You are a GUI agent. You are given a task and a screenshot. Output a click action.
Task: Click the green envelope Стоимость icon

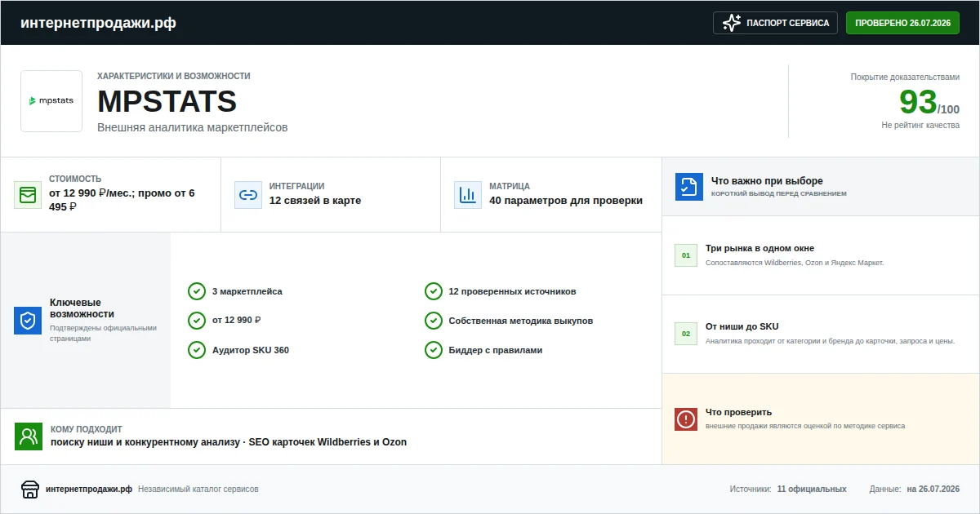tap(28, 195)
